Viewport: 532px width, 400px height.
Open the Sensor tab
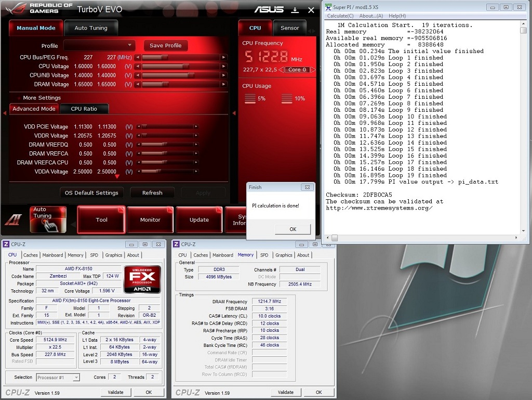[290, 28]
